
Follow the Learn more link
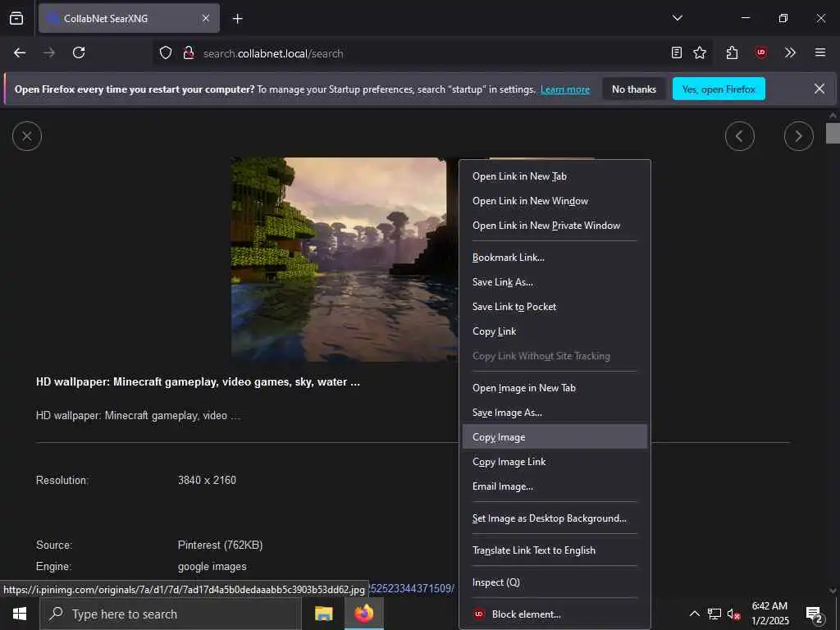coord(564,89)
